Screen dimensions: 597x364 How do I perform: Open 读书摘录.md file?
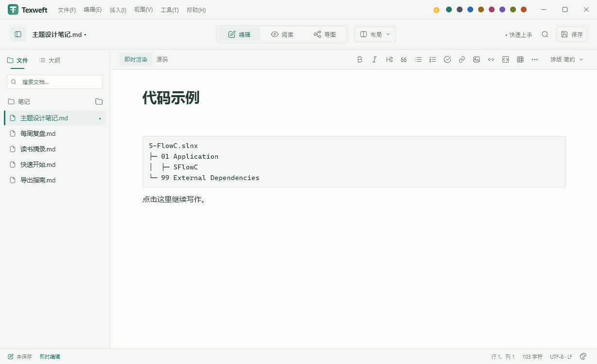click(x=55, y=149)
